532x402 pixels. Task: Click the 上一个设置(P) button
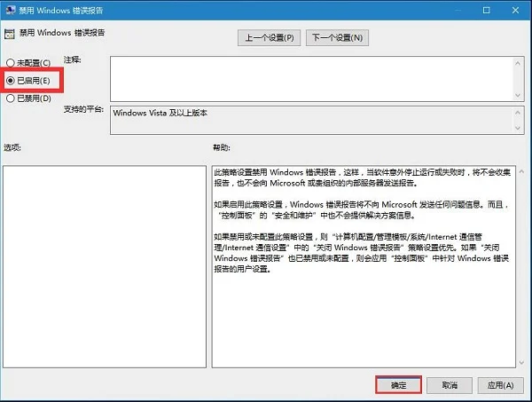tap(269, 37)
